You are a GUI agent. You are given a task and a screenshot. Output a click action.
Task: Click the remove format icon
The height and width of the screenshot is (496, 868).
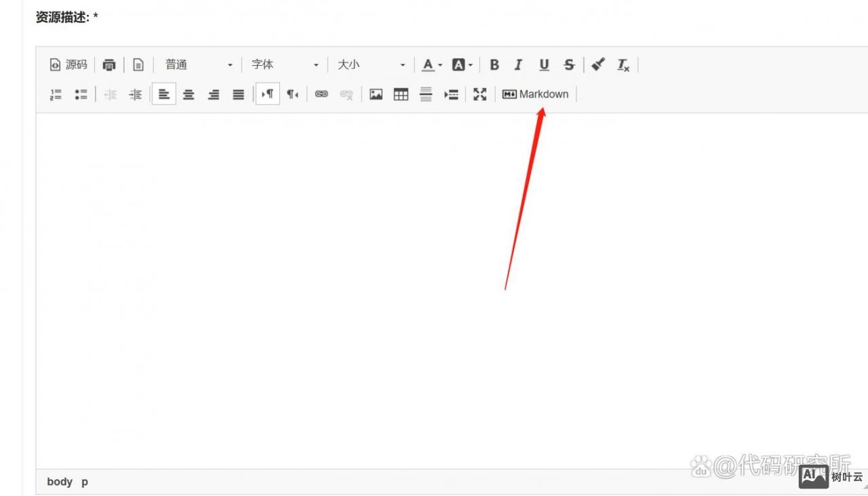(623, 65)
